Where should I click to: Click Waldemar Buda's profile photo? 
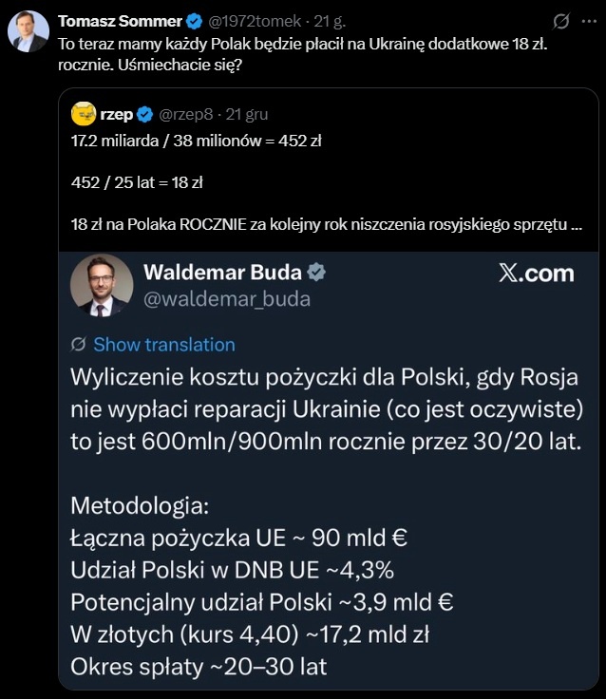[101, 284]
